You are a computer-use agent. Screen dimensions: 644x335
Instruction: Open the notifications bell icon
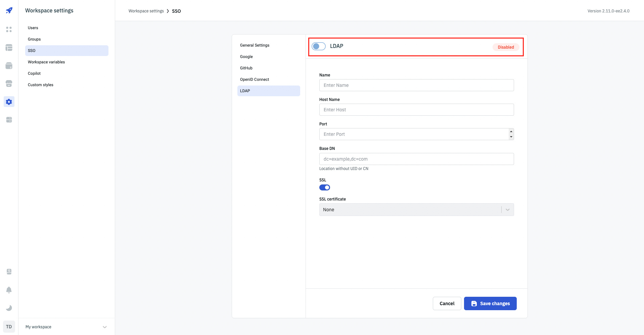click(9, 290)
